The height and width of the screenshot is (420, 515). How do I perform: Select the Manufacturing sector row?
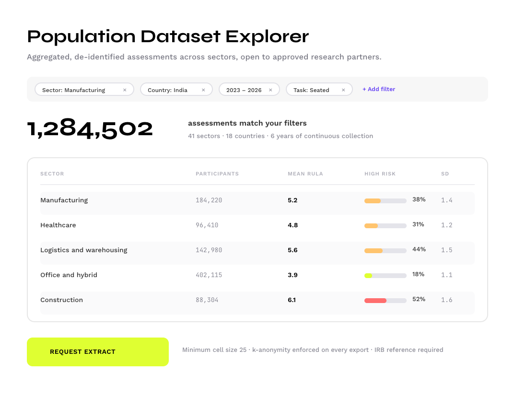point(257,203)
